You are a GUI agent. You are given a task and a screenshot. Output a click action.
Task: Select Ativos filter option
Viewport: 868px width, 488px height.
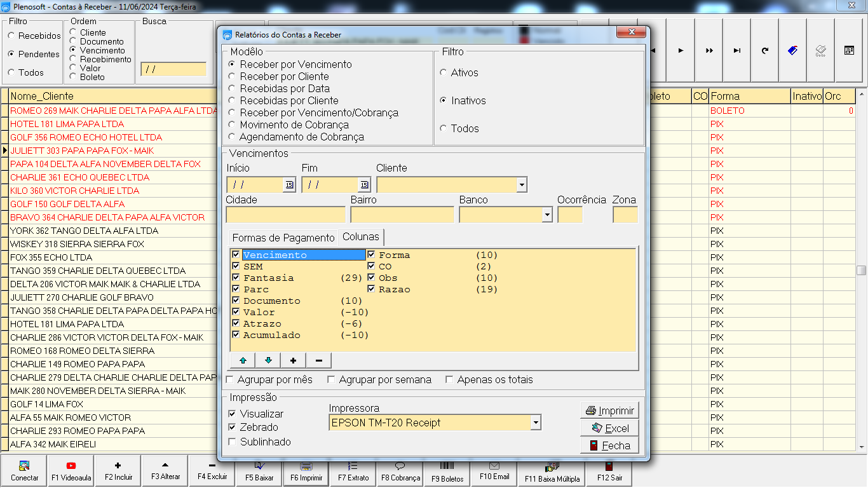click(459, 72)
